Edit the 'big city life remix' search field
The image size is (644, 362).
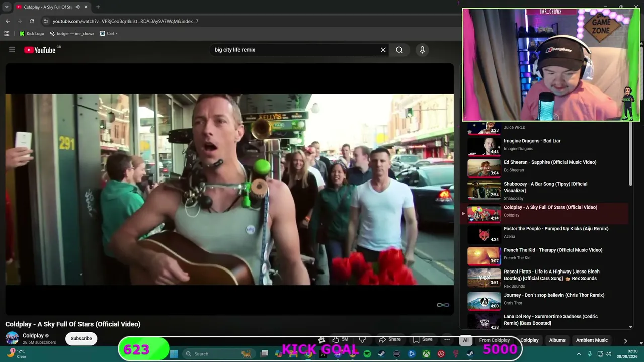coord(294,50)
